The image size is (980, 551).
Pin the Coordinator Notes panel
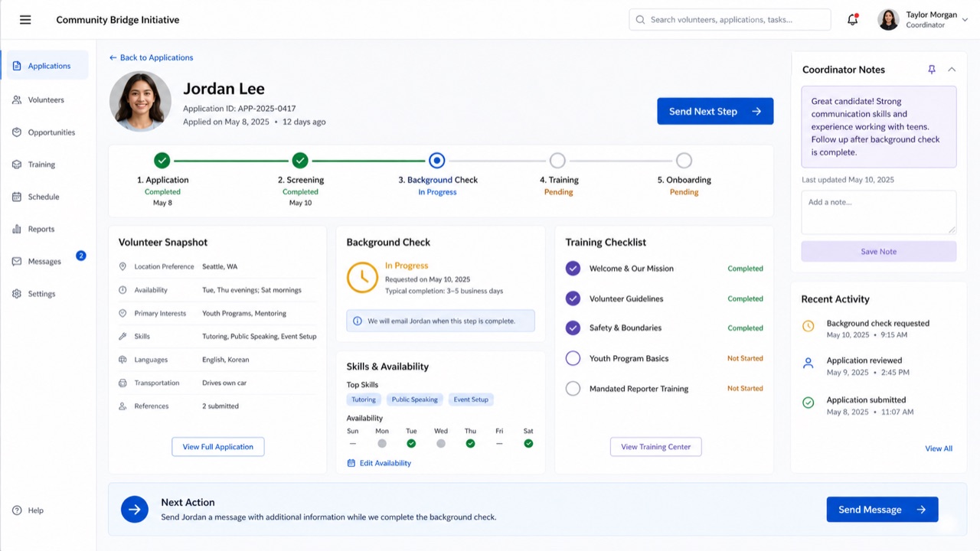coord(932,70)
